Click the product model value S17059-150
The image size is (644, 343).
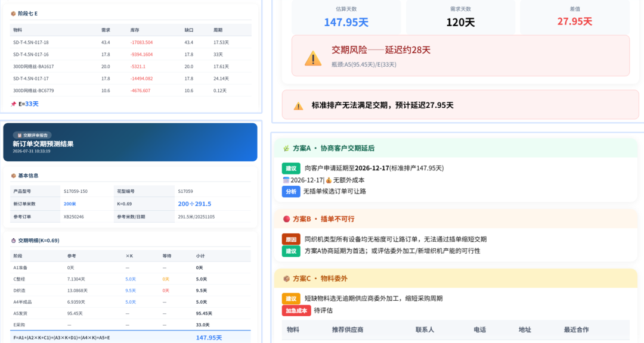(x=75, y=191)
